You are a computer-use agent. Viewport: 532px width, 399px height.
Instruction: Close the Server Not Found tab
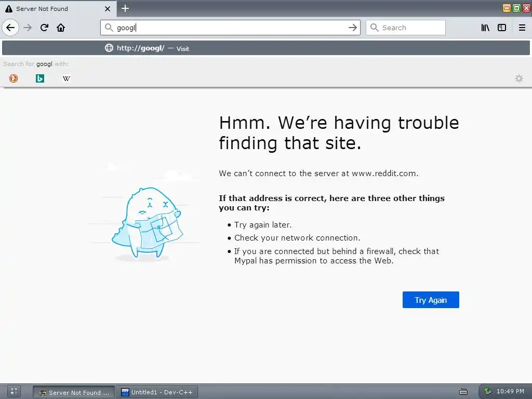point(108,9)
